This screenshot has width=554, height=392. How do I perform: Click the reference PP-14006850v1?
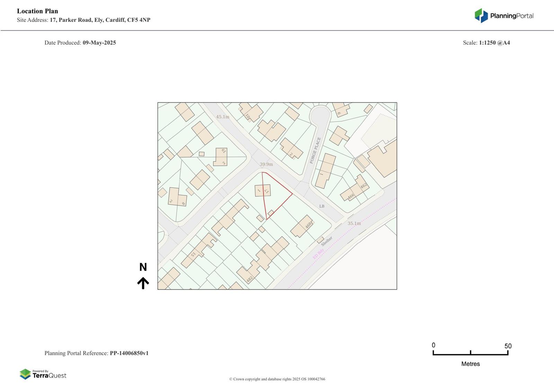click(x=129, y=353)
